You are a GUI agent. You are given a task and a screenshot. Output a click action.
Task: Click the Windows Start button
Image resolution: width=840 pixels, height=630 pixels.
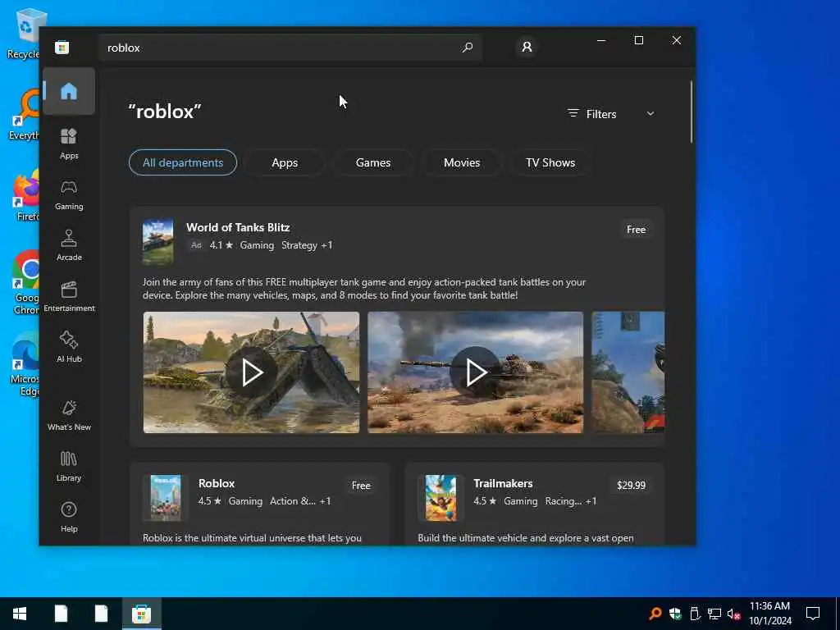(20, 614)
